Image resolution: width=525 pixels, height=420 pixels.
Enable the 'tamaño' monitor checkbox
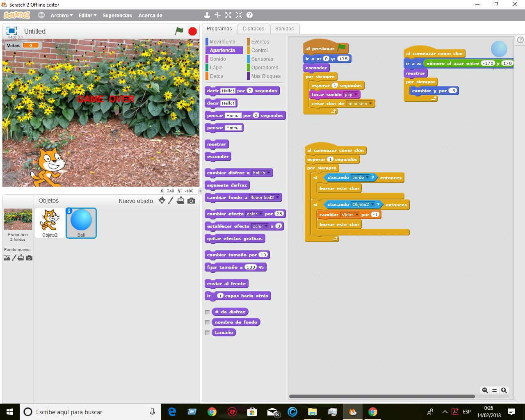coord(208,332)
